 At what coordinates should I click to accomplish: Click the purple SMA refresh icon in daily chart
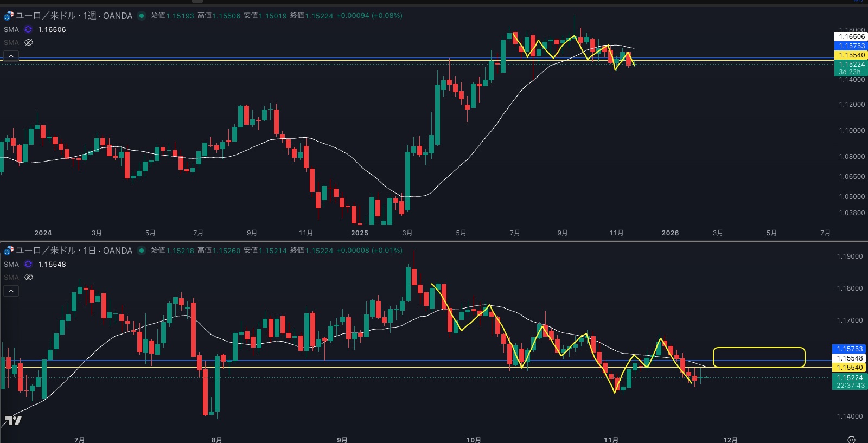point(28,265)
